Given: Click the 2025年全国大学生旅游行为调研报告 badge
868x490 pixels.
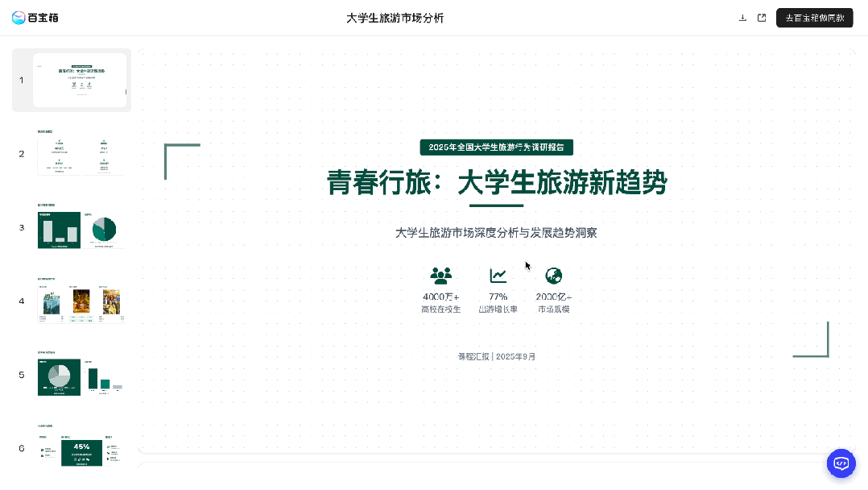Looking at the screenshot, I should [496, 147].
